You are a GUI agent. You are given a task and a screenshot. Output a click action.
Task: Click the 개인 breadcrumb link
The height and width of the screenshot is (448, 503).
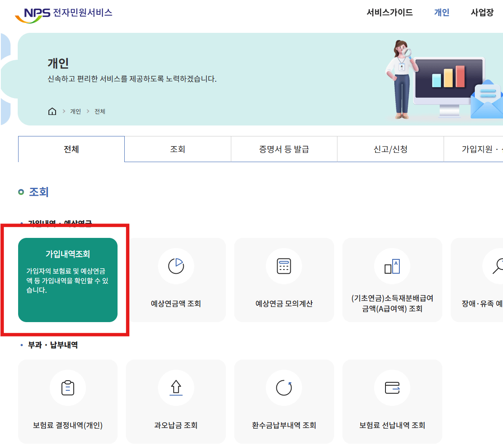(75, 111)
